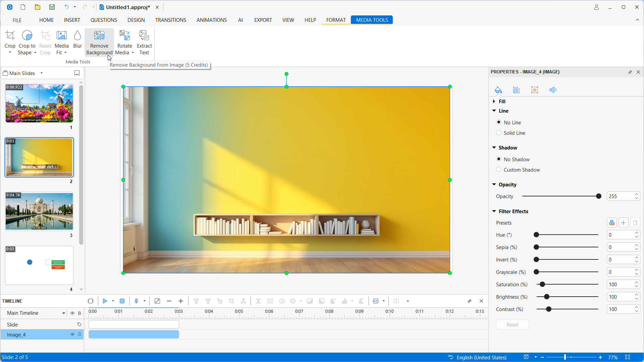Click the Save icon in title bar

coord(52,7)
